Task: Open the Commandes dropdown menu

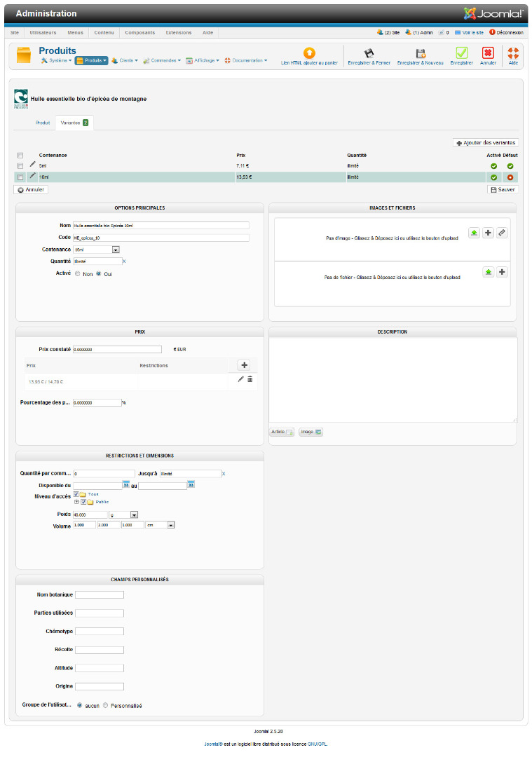Action: [162, 60]
